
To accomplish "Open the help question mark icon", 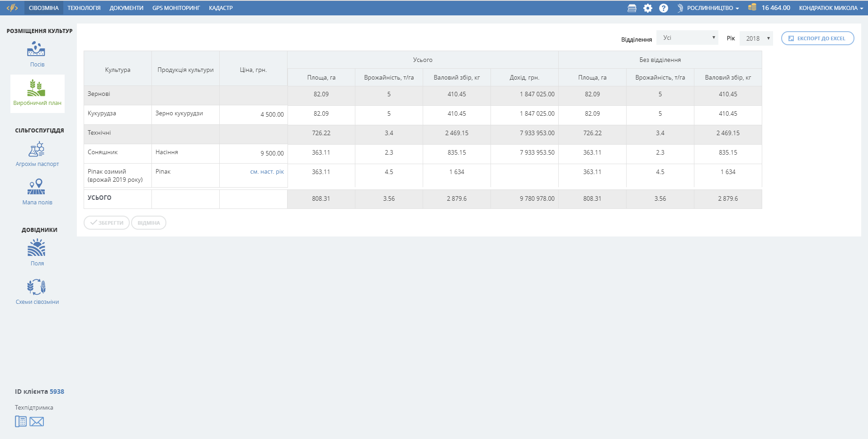I will (x=663, y=8).
